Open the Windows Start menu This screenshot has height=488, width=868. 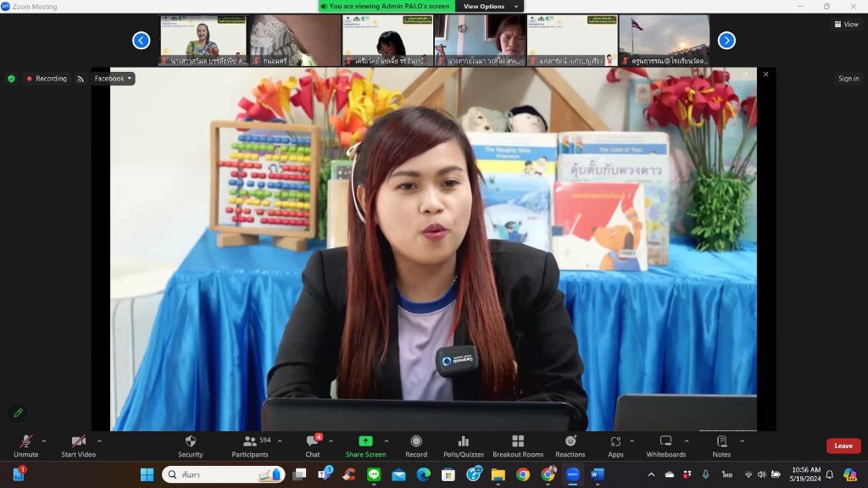pyautogui.click(x=147, y=474)
